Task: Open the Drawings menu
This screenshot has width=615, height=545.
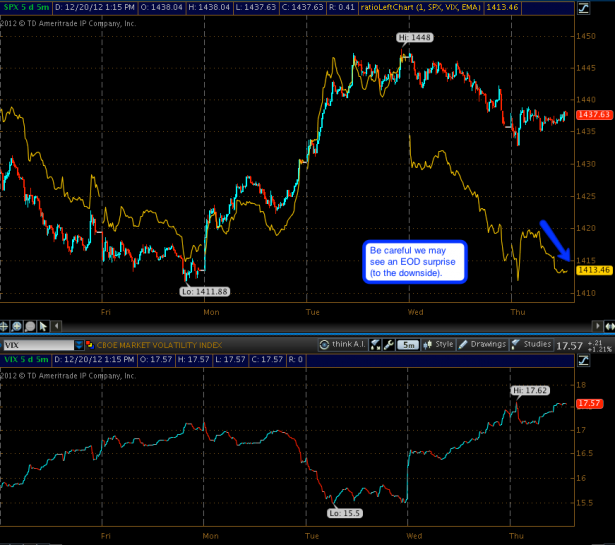Action: tap(482, 345)
